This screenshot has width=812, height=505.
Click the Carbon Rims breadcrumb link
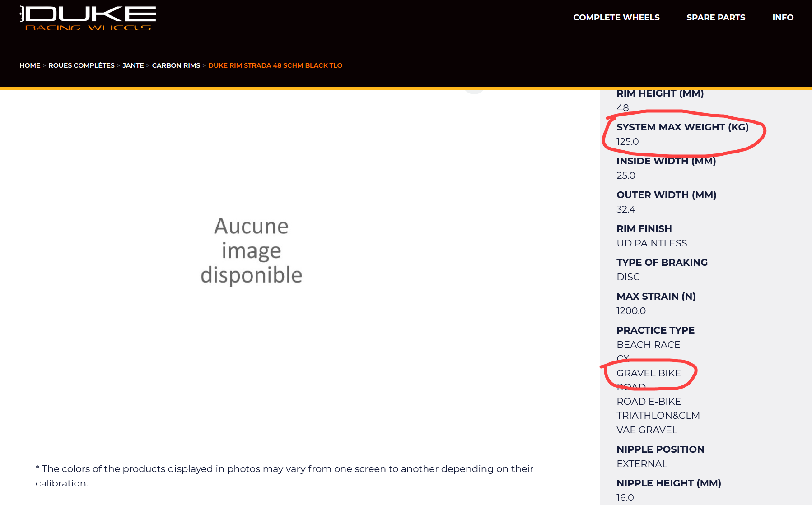tap(176, 65)
